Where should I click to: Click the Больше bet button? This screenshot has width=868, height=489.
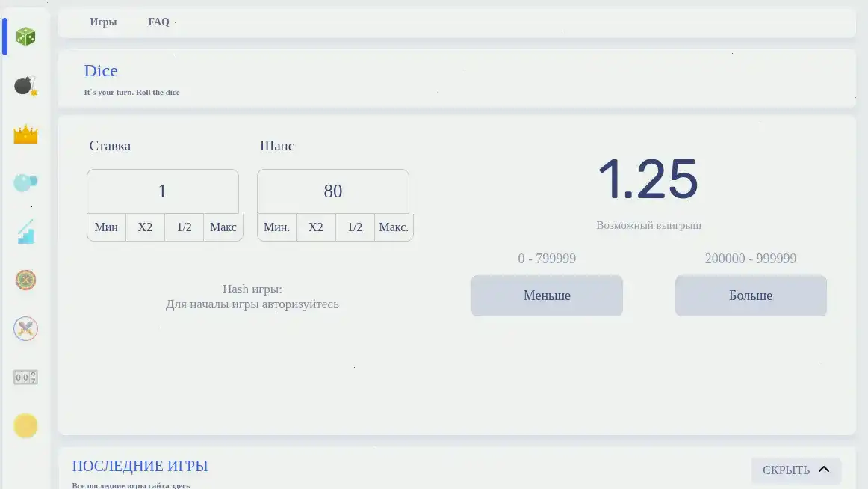[x=751, y=295]
